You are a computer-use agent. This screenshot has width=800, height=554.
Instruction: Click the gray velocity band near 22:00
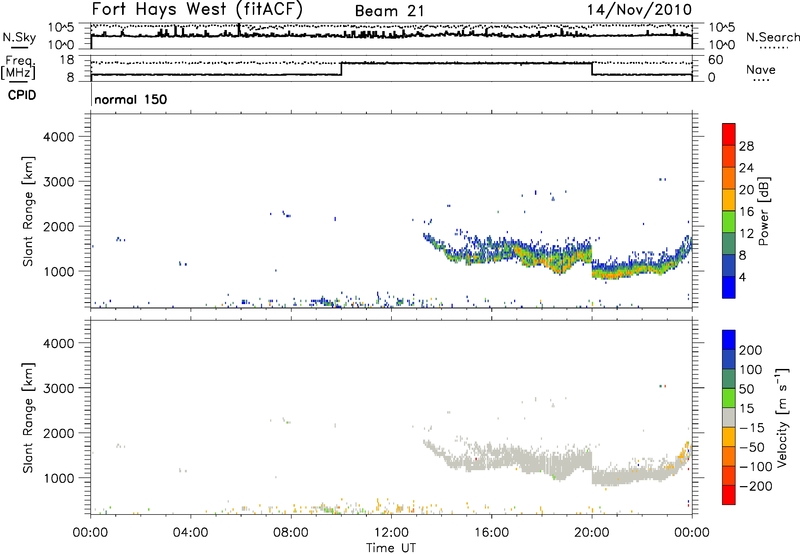[x=642, y=475]
